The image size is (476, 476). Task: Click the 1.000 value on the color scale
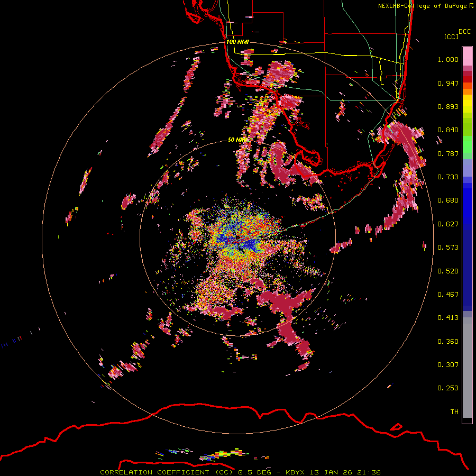448,59
